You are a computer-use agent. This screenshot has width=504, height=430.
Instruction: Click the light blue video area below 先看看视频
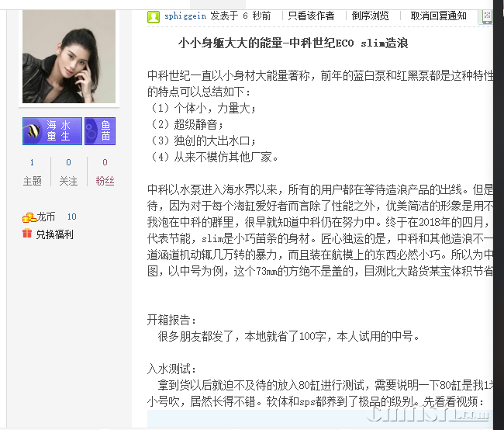pos(319,418)
